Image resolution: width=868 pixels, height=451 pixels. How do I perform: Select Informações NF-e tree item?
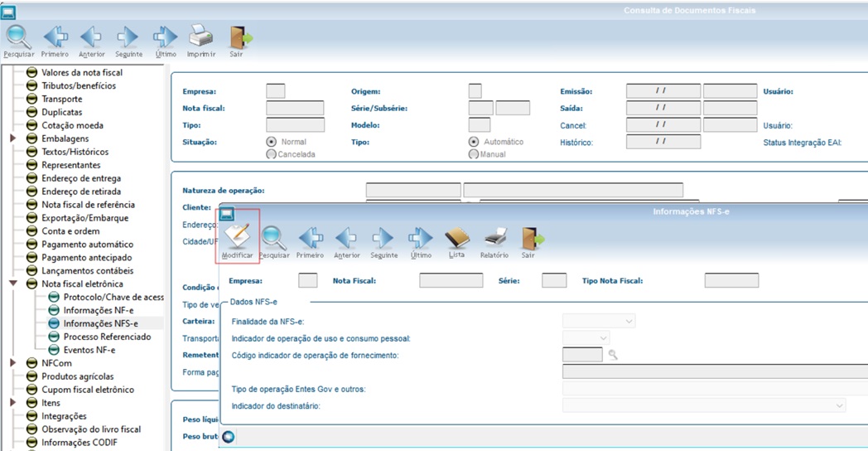click(99, 310)
